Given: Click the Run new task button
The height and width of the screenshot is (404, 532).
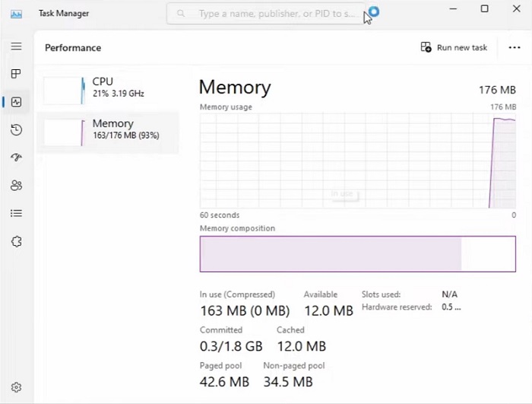Looking at the screenshot, I should click(454, 47).
